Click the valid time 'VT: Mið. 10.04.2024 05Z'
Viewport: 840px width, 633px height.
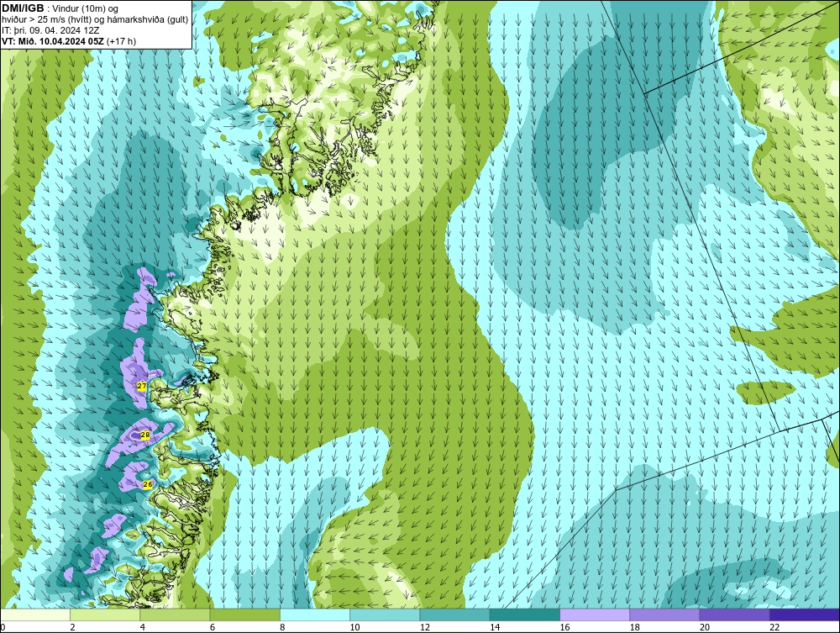point(54,41)
